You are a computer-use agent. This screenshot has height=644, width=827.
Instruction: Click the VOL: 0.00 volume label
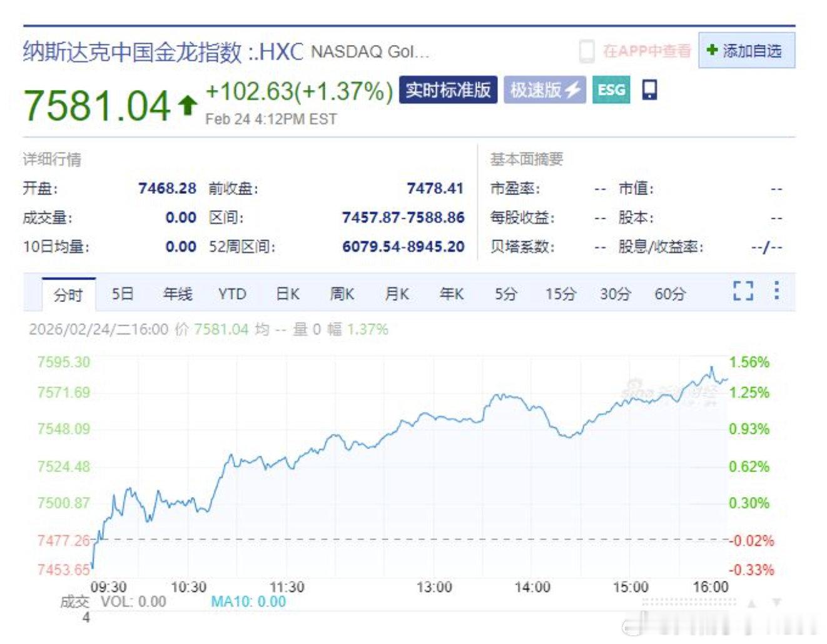pos(134,601)
